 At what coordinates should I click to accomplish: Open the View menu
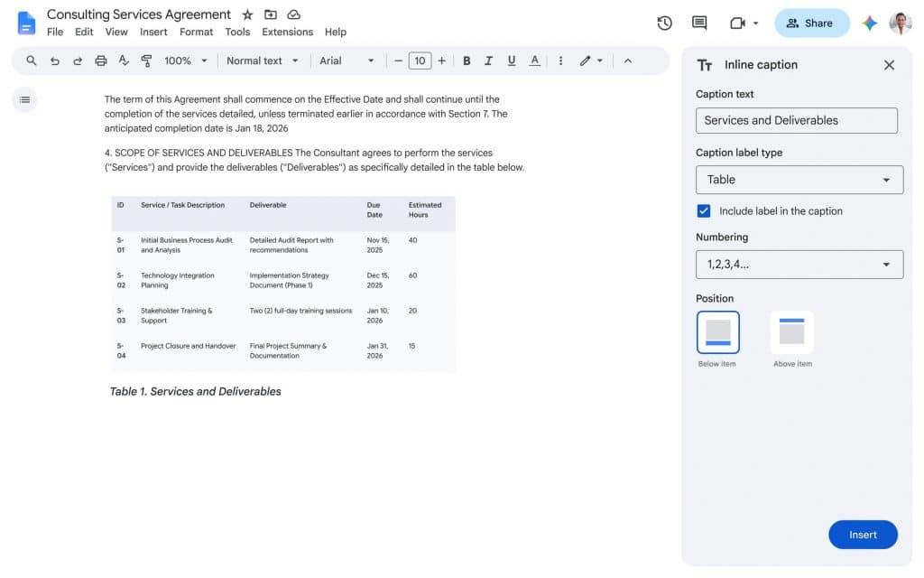116,32
